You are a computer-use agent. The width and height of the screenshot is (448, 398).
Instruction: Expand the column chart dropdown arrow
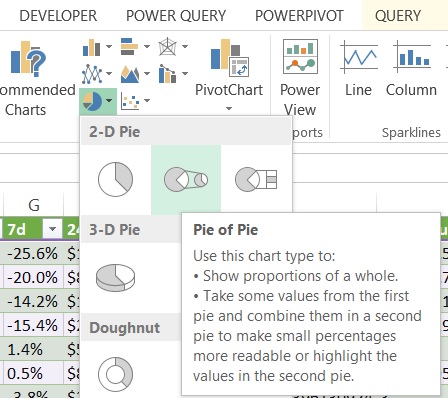pos(109,47)
